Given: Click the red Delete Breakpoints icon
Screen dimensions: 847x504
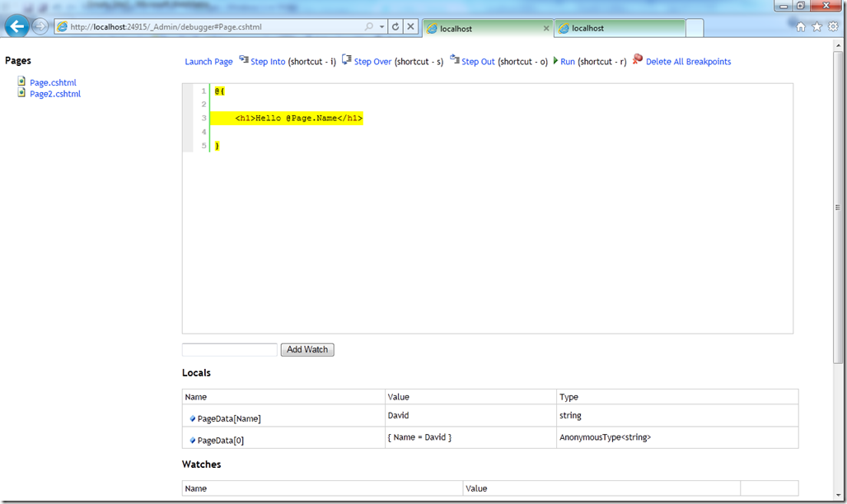Looking at the screenshot, I should pos(638,58).
